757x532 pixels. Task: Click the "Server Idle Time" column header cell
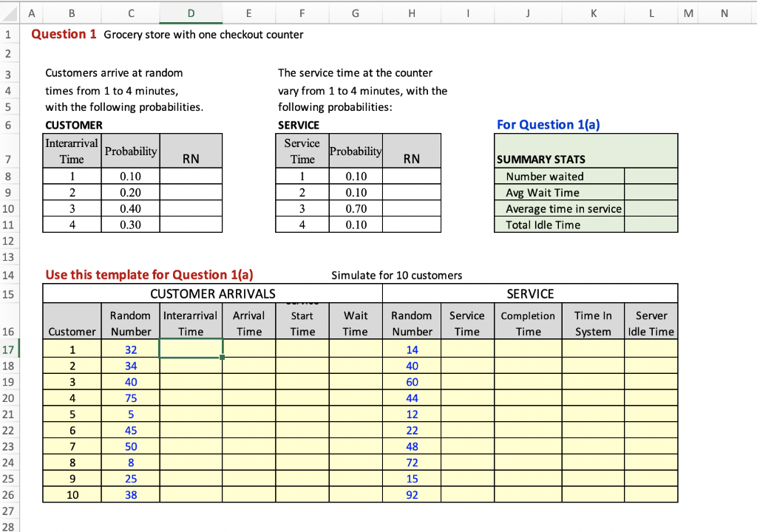[x=651, y=321]
